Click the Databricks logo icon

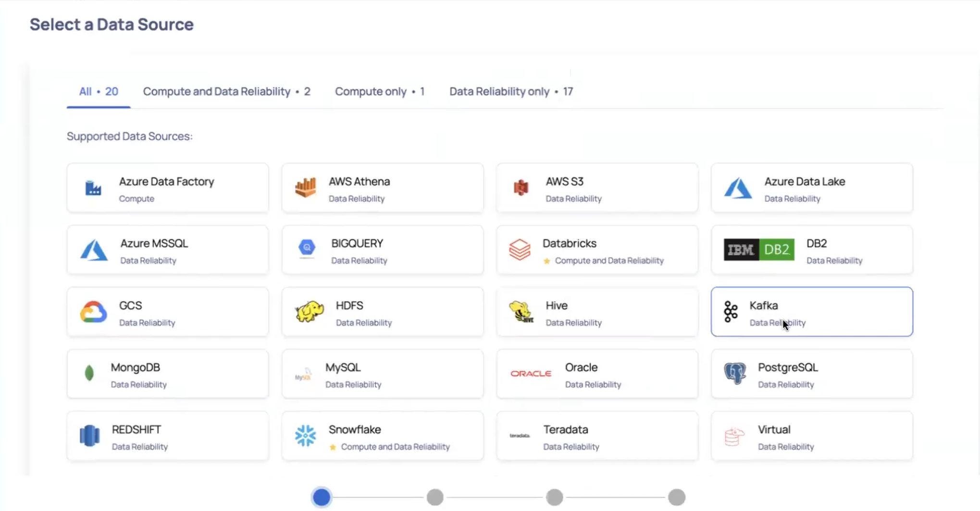tap(520, 250)
